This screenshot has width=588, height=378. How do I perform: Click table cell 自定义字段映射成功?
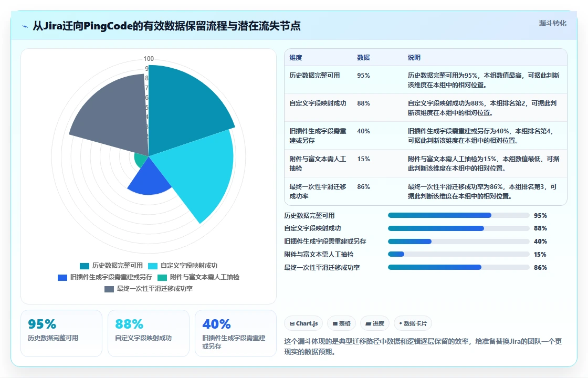point(318,103)
